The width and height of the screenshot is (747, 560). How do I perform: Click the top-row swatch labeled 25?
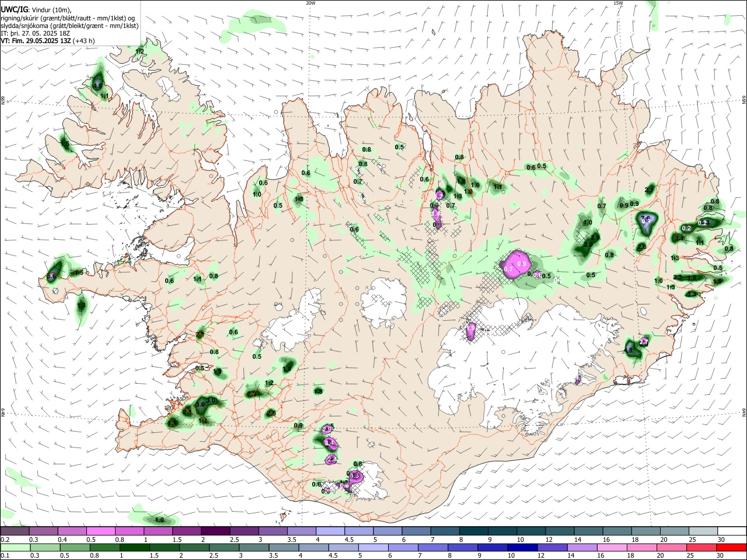click(x=702, y=531)
